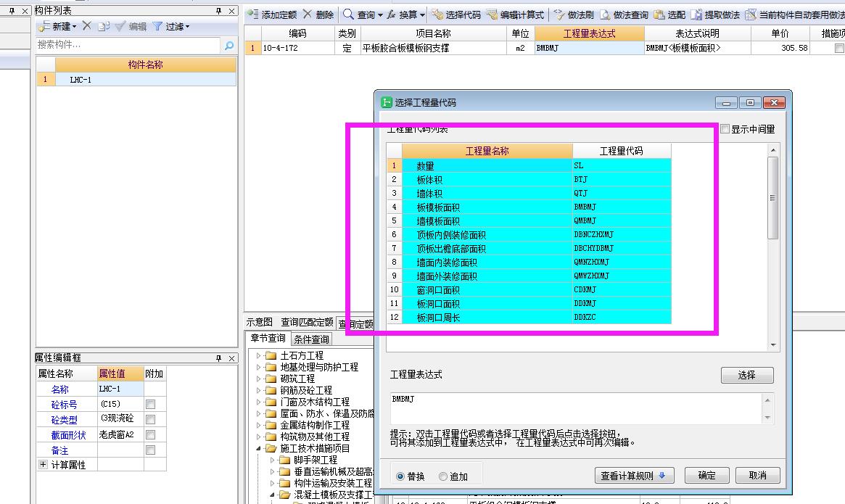Click the 工程量表达式 text box containing BMBMJ

click(x=576, y=408)
